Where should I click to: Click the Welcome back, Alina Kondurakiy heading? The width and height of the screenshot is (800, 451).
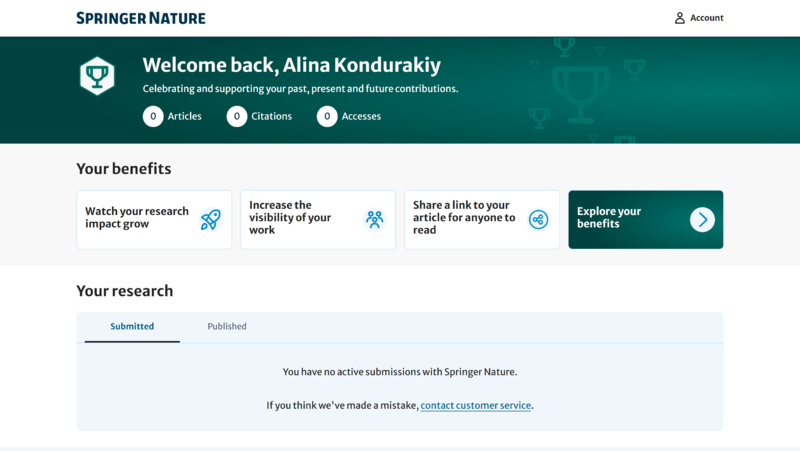pos(291,66)
